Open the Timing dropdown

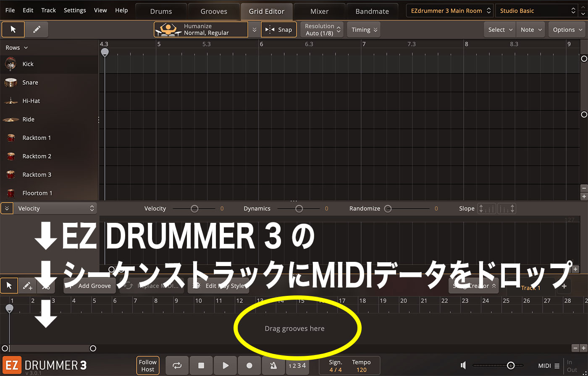coord(364,29)
